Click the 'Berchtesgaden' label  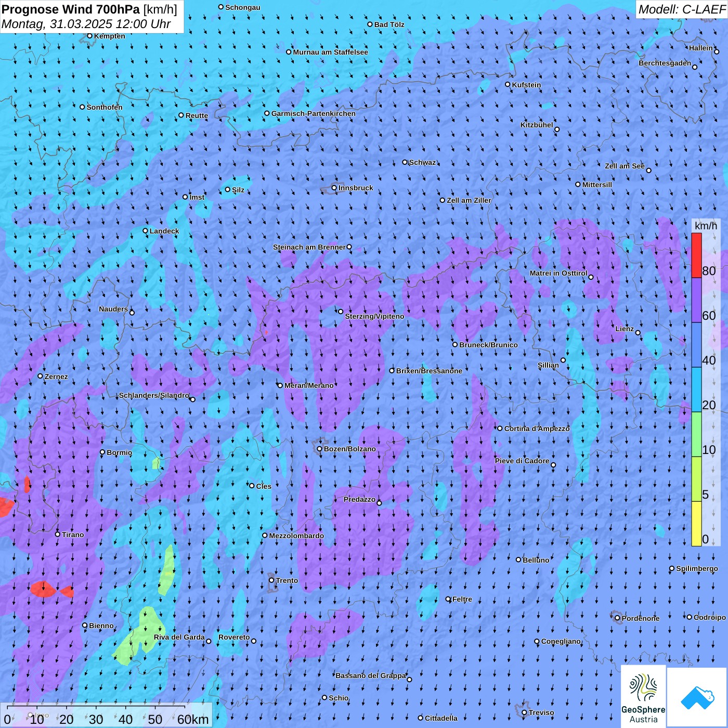[665, 63]
